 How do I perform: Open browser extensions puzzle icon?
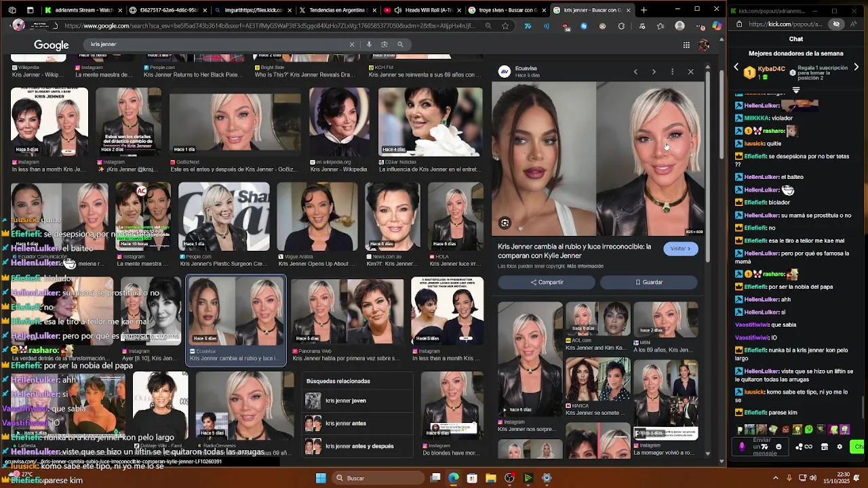[x=622, y=26]
